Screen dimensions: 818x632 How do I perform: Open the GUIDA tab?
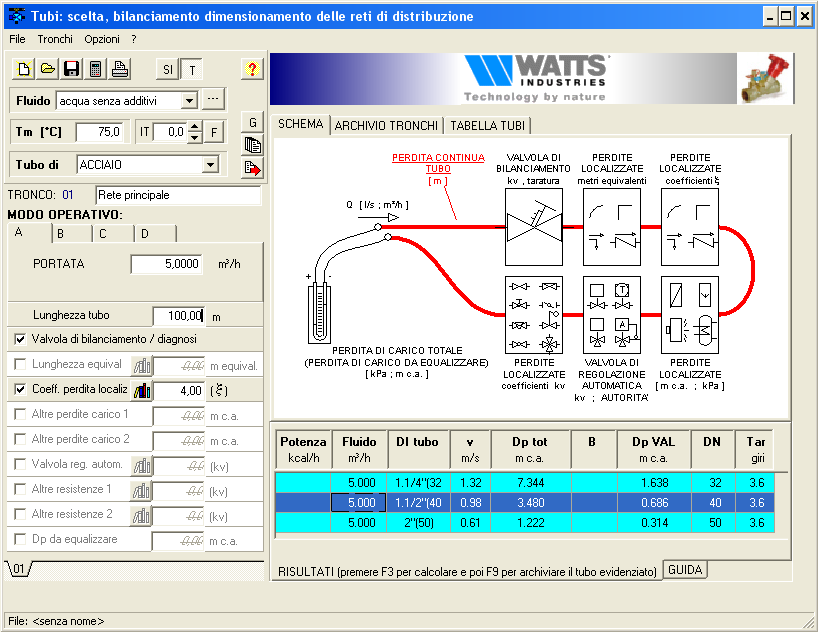[685, 570]
